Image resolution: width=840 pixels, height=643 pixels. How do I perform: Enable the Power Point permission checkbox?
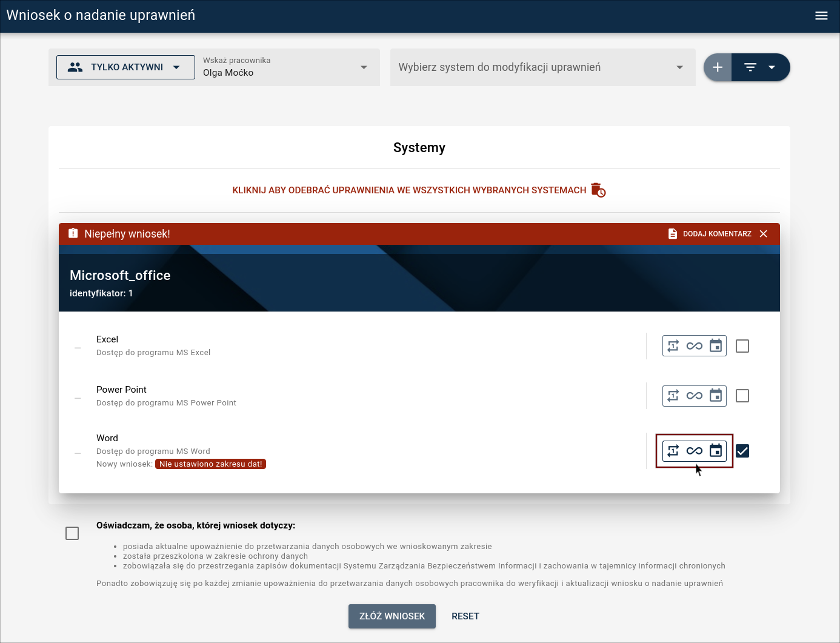pos(742,396)
